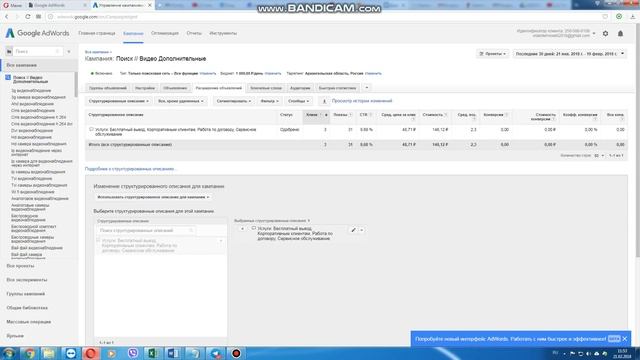The height and width of the screenshot is (360, 640).
Task: Click the "Просмотр истории изменений" link
Action: point(362,101)
